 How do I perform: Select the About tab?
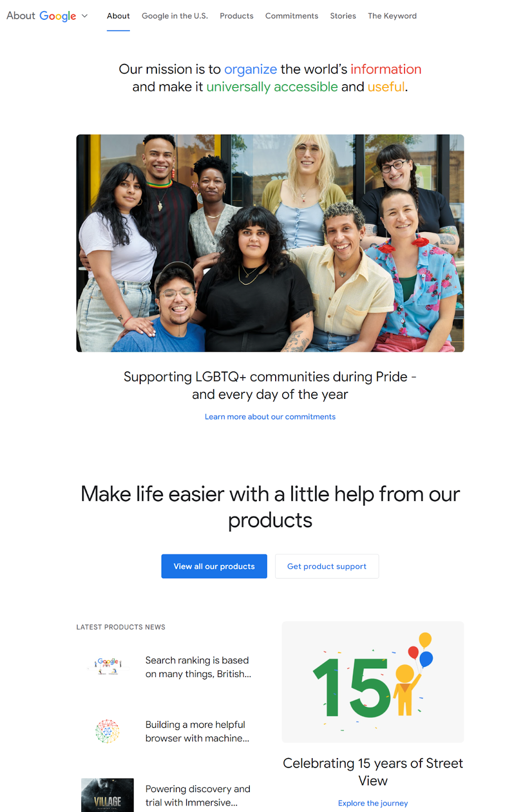tap(118, 16)
